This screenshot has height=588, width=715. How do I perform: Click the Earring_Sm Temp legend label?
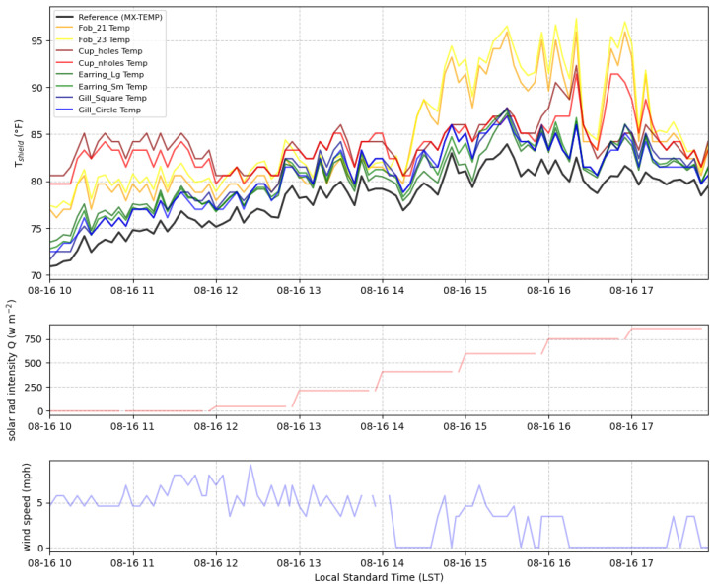(x=112, y=86)
